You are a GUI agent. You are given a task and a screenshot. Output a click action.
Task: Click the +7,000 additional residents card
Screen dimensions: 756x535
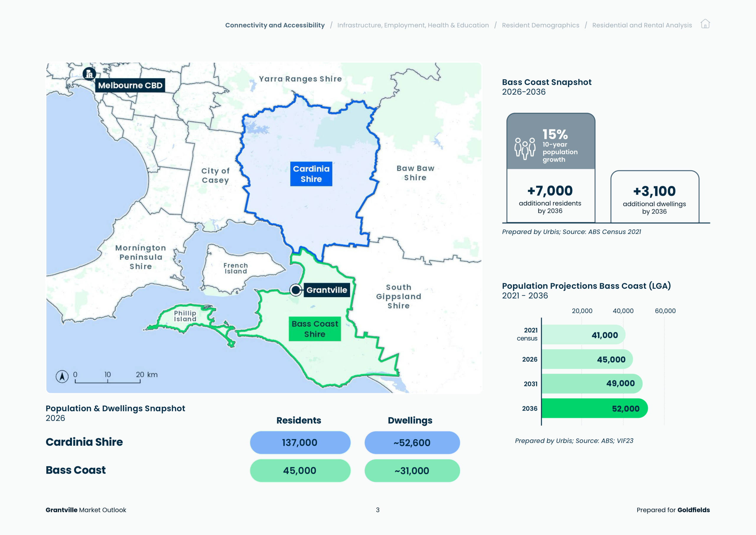click(550, 196)
